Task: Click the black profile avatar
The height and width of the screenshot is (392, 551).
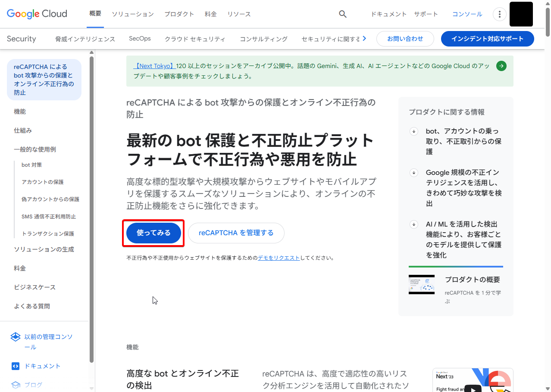Action: [521, 14]
